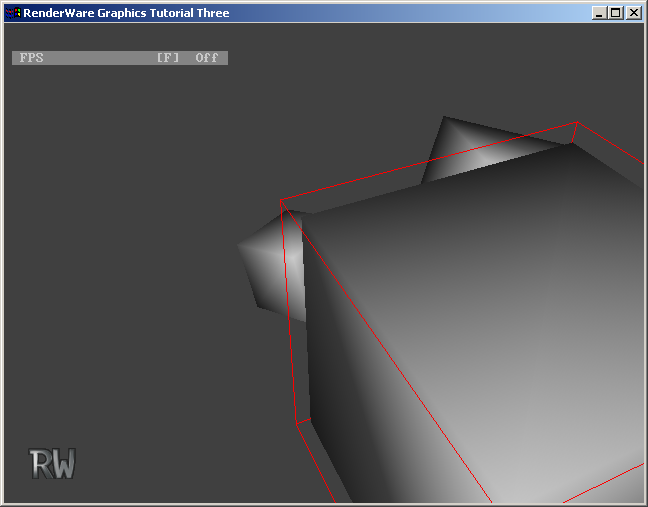Select the FPS menu entry label
Image resolution: width=648 pixels, height=507 pixels.
[x=32, y=58]
